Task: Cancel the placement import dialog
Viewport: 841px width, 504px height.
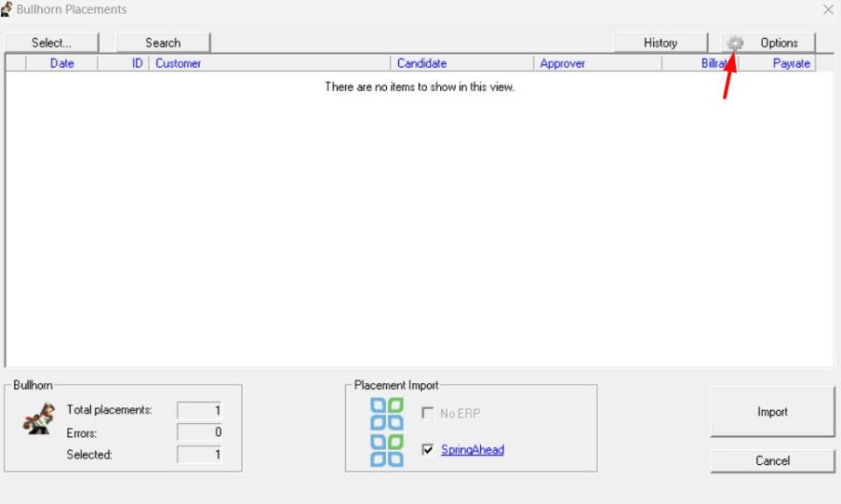Action: point(772,461)
